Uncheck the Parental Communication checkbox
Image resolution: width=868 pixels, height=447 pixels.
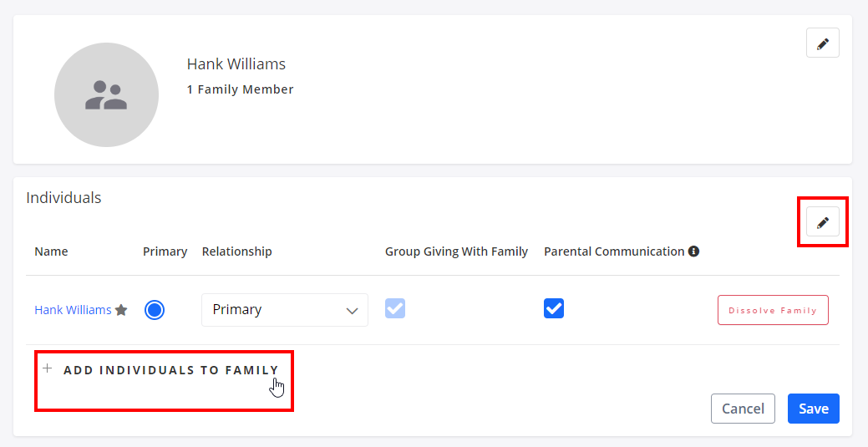coord(554,309)
